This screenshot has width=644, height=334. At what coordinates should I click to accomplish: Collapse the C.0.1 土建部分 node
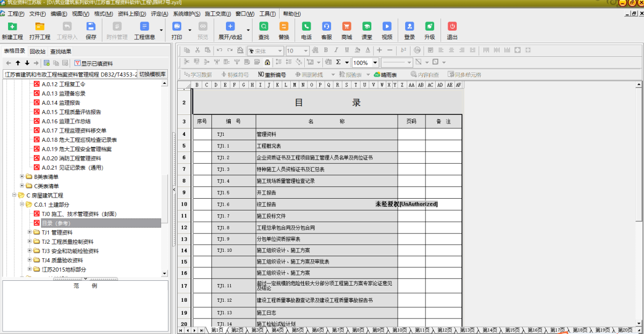pos(23,205)
